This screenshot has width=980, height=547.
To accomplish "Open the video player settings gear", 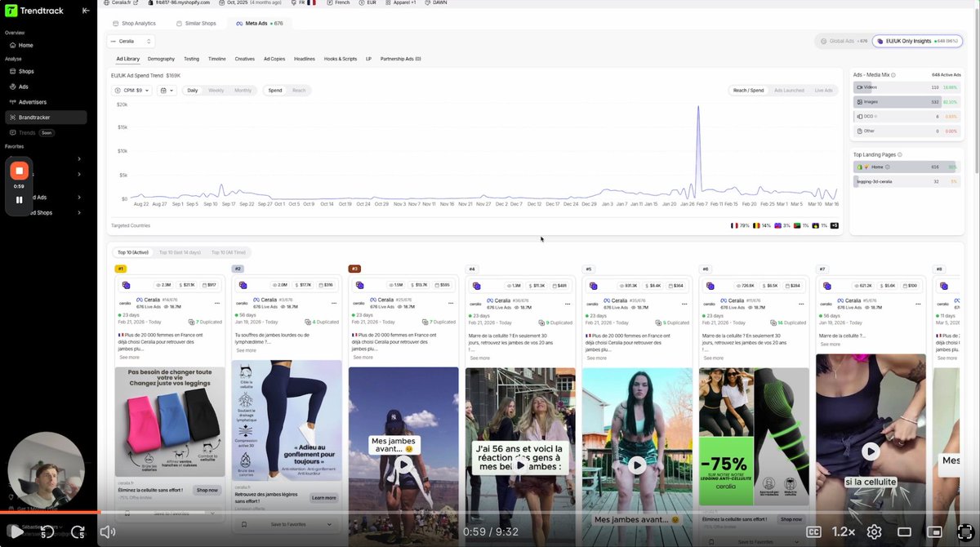I will [874, 531].
